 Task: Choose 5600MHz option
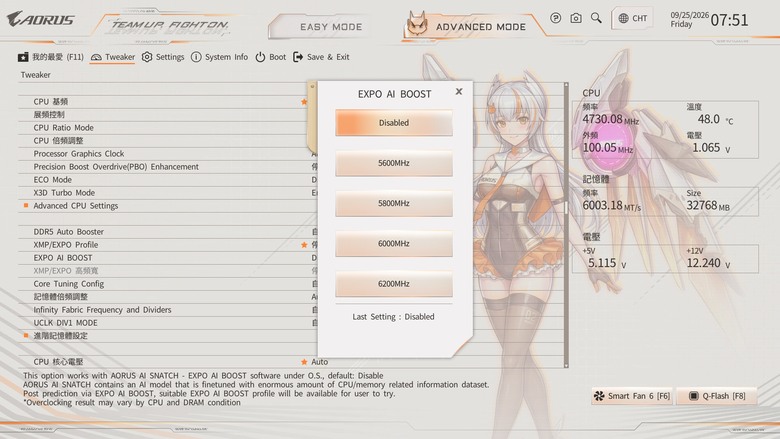pos(393,163)
